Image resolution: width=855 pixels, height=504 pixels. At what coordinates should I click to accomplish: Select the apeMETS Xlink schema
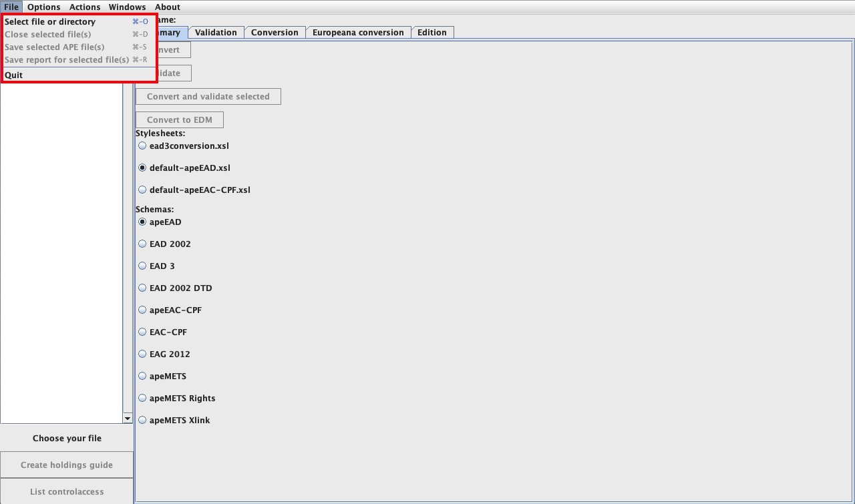(x=174, y=420)
